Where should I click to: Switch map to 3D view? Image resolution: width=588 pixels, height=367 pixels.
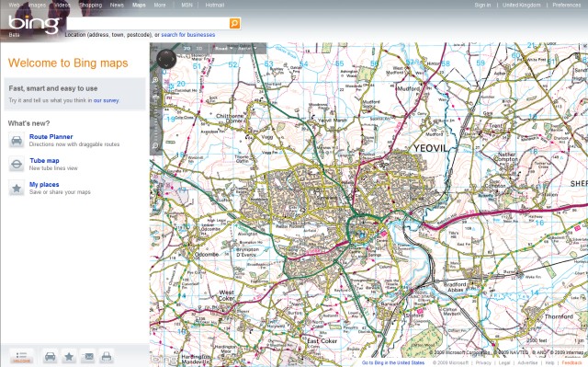pyautogui.click(x=199, y=49)
